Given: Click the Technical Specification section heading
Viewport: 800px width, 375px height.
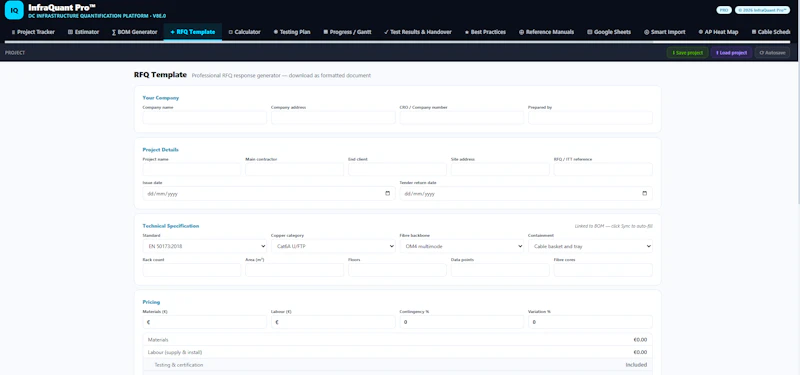Looking at the screenshot, I should (171, 226).
